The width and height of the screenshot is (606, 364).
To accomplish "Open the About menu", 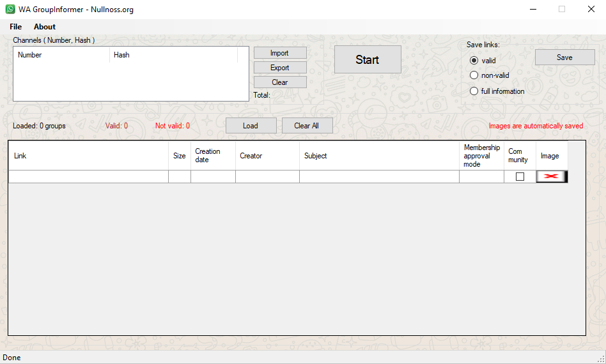I will point(45,27).
